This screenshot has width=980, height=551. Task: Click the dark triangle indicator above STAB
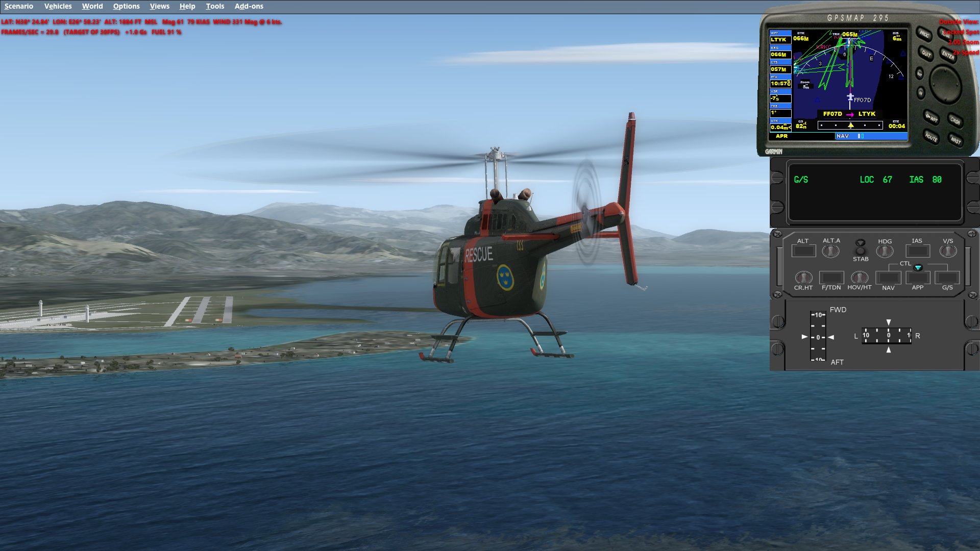coord(861,242)
